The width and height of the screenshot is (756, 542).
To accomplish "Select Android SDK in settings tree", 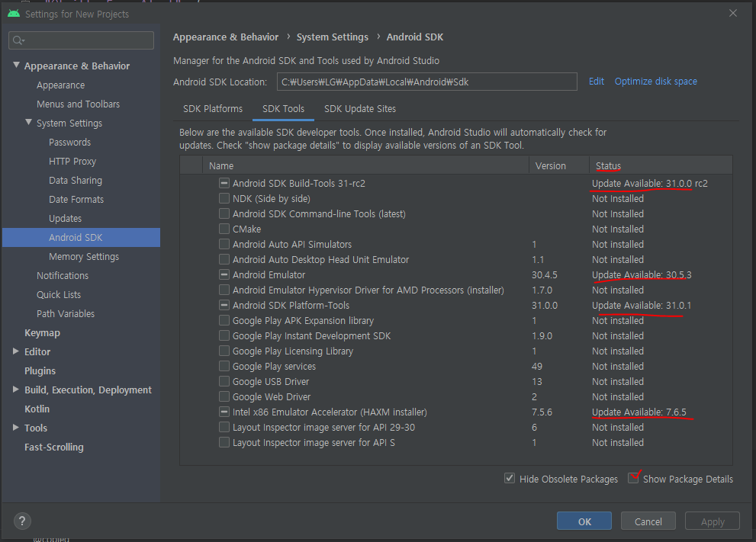I will click(x=81, y=238).
